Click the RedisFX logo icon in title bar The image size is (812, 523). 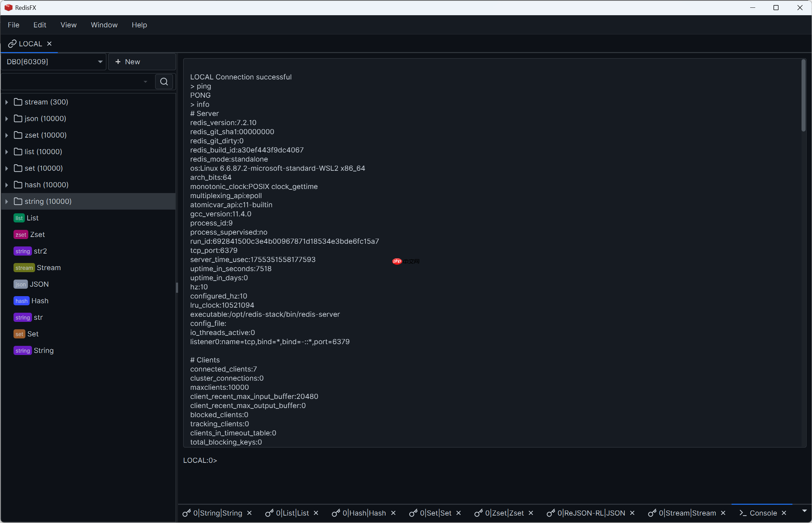8,7
